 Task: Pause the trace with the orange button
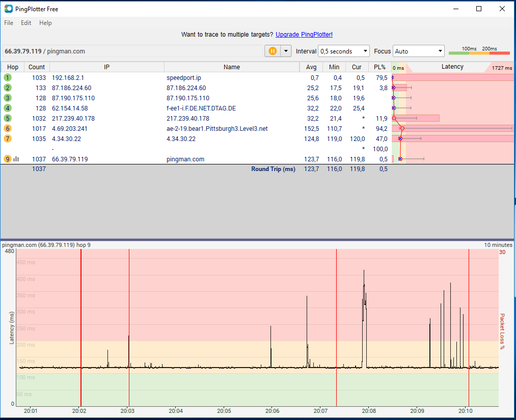(x=273, y=51)
